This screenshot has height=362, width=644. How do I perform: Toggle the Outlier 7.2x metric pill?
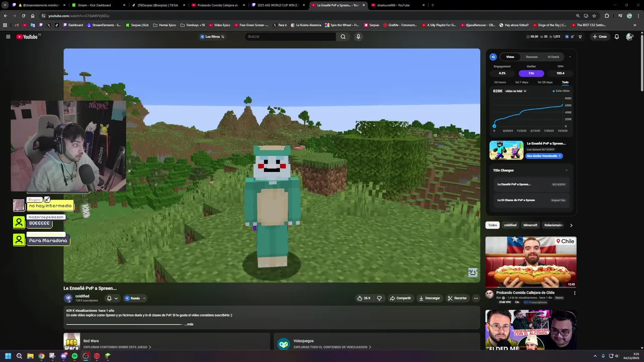531,73
